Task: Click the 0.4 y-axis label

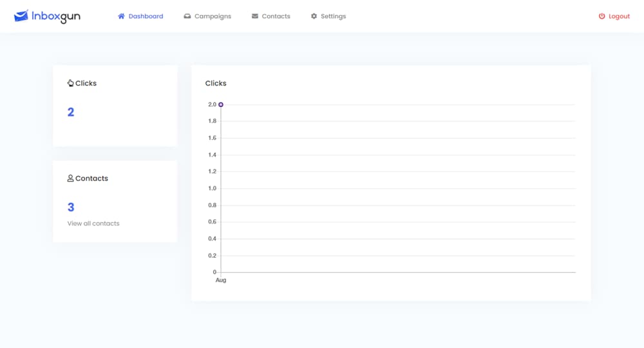Action: pyautogui.click(x=212, y=238)
